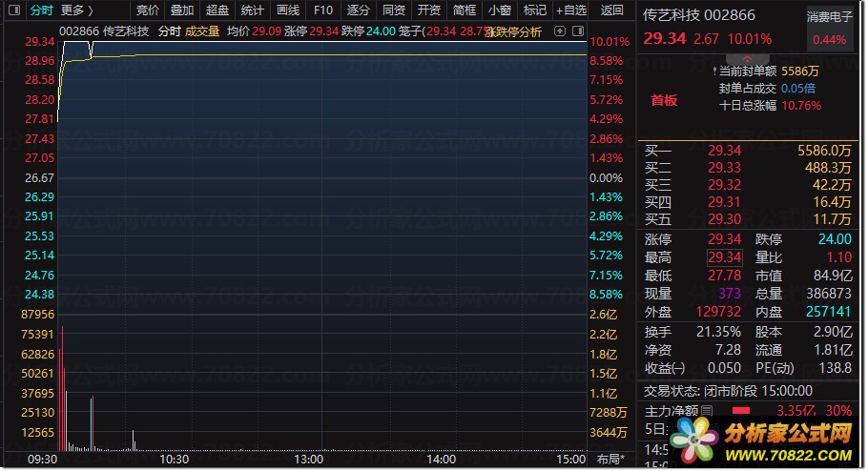Click the 消费电子 sector box

click(x=829, y=29)
